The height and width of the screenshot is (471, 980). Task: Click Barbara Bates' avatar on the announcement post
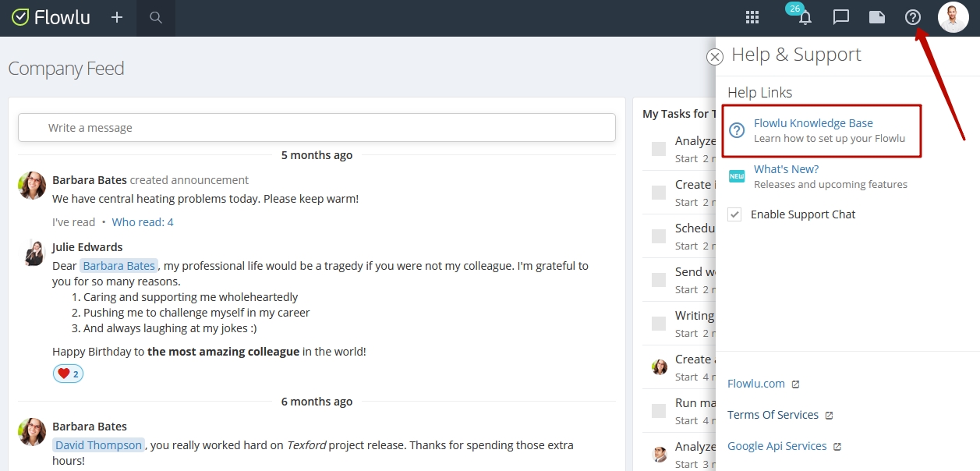click(x=32, y=186)
